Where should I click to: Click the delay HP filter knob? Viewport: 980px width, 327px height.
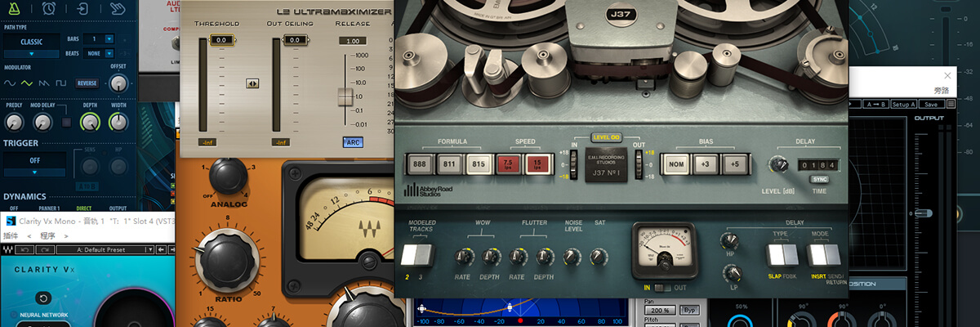click(729, 240)
